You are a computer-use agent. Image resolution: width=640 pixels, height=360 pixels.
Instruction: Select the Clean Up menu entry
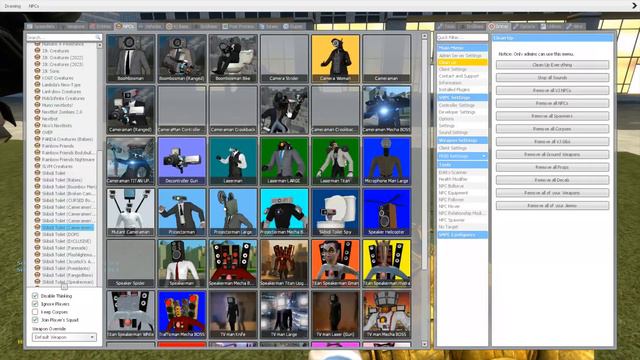point(462,62)
